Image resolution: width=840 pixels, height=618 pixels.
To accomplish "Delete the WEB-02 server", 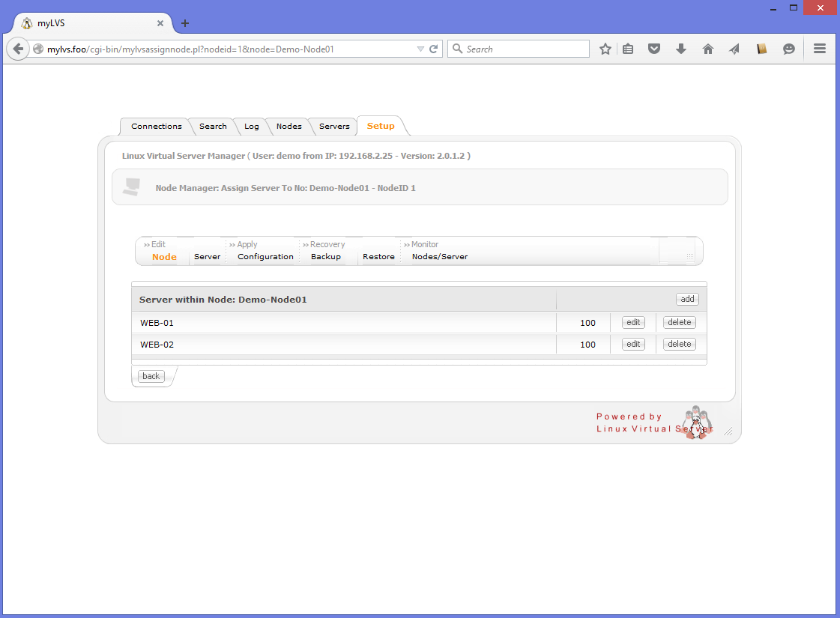I will [679, 344].
